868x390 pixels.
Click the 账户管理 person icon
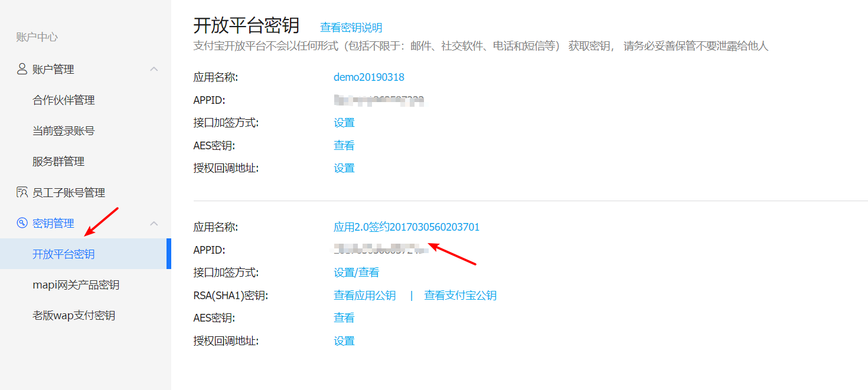pos(22,69)
